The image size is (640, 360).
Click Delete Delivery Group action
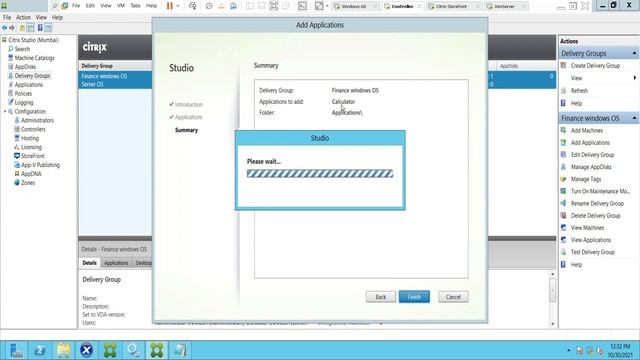click(595, 216)
